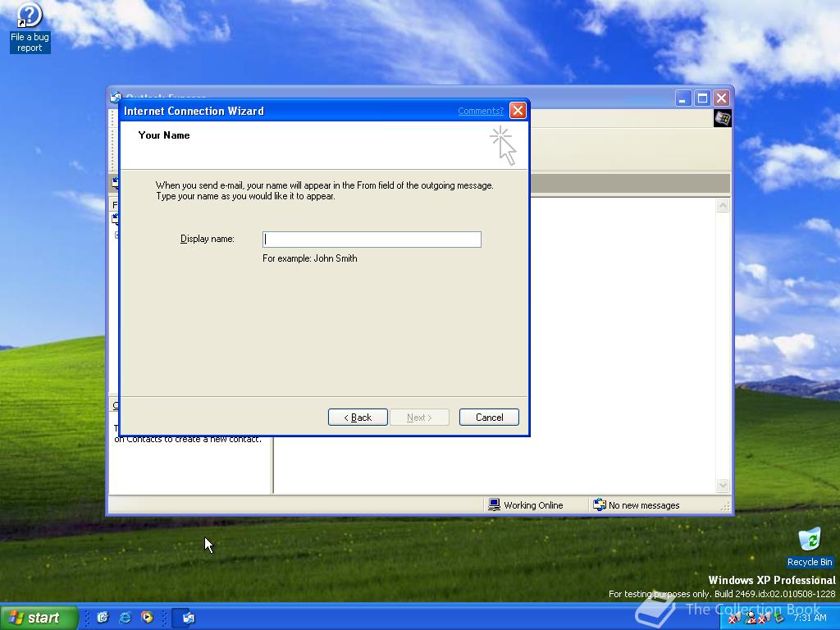The height and width of the screenshot is (630, 840).
Task: Launch Internet Explorer from Quick Launch
Action: pyautogui.click(x=125, y=618)
